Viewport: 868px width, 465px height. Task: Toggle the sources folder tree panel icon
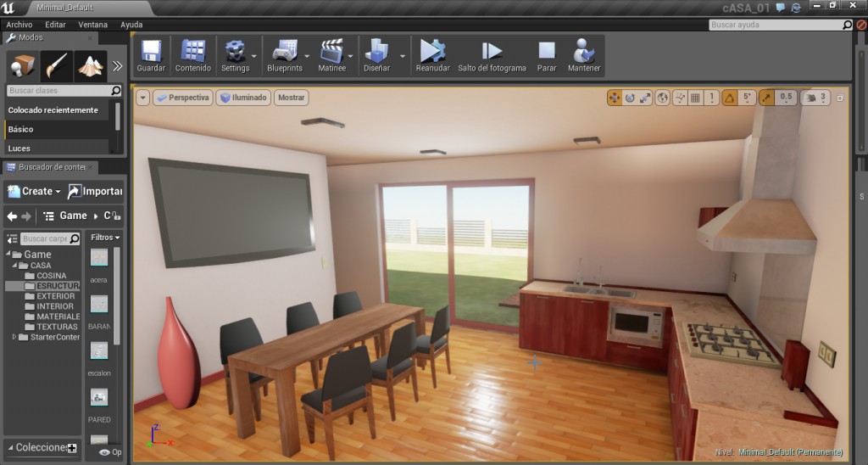click(12, 239)
